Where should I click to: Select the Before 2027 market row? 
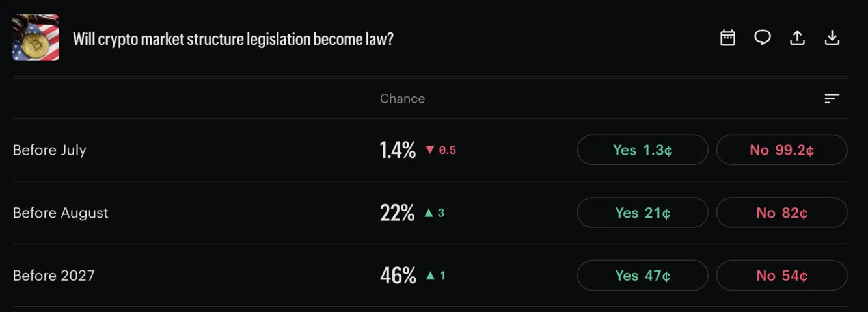point(430,276)
